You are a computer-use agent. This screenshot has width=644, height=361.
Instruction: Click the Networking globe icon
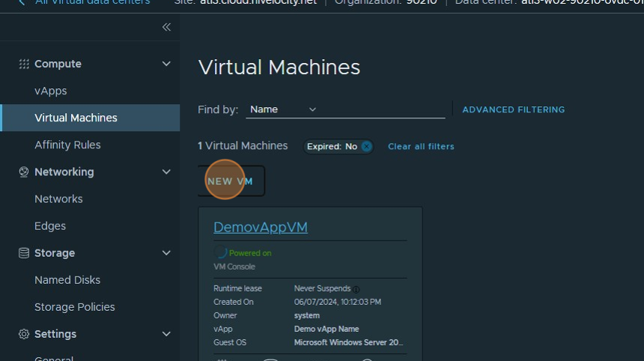click(24, 172)
